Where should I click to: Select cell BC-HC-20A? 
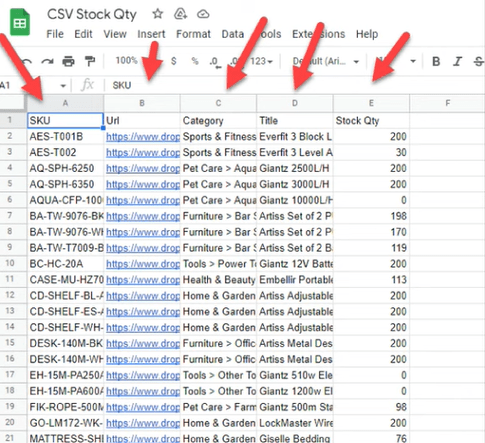pyautogui.click(x=65, y=264)
